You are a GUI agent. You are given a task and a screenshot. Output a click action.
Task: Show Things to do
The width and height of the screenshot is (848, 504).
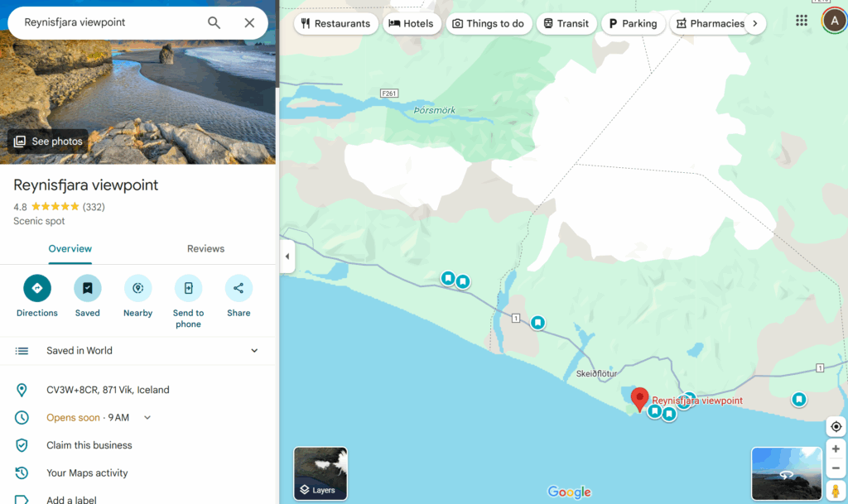pos(489,24)
